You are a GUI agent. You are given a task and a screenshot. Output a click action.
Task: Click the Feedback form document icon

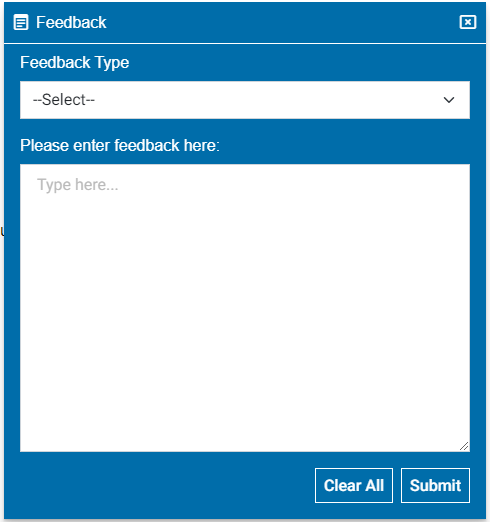(21, 23)
